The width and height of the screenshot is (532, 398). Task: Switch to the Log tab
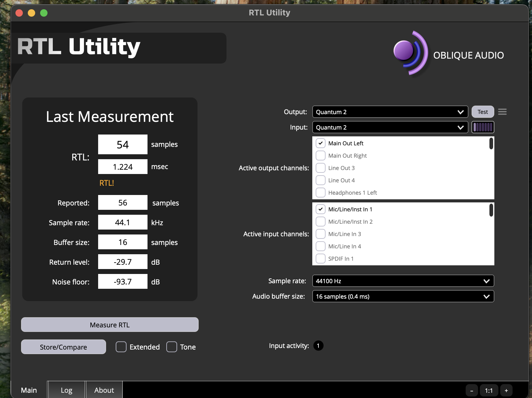pos(66,390)
